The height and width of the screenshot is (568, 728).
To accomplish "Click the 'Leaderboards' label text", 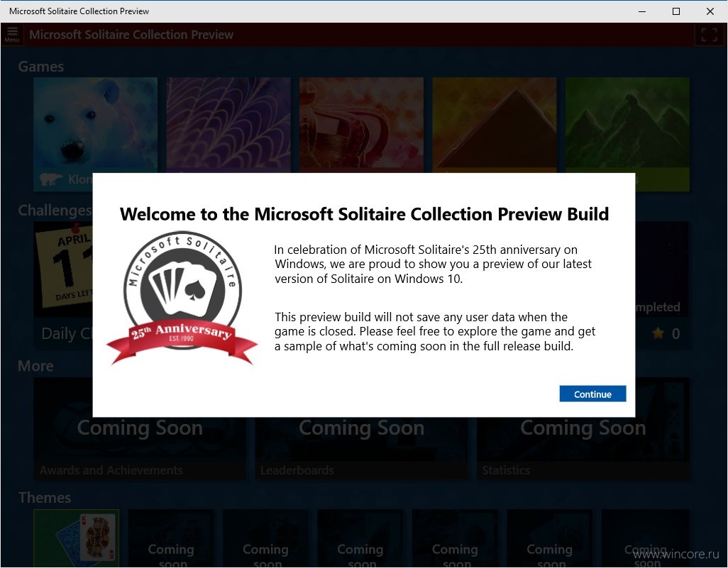I will [x=297, y=470].
